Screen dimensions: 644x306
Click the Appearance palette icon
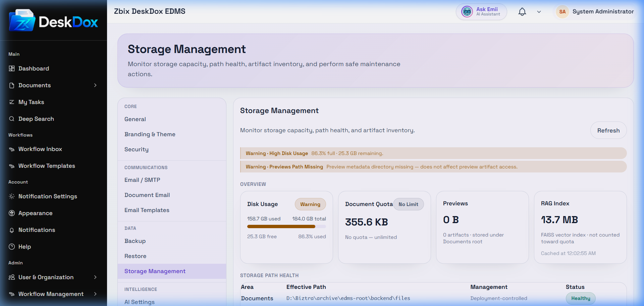pyautogui.click(x=12, y=213)
